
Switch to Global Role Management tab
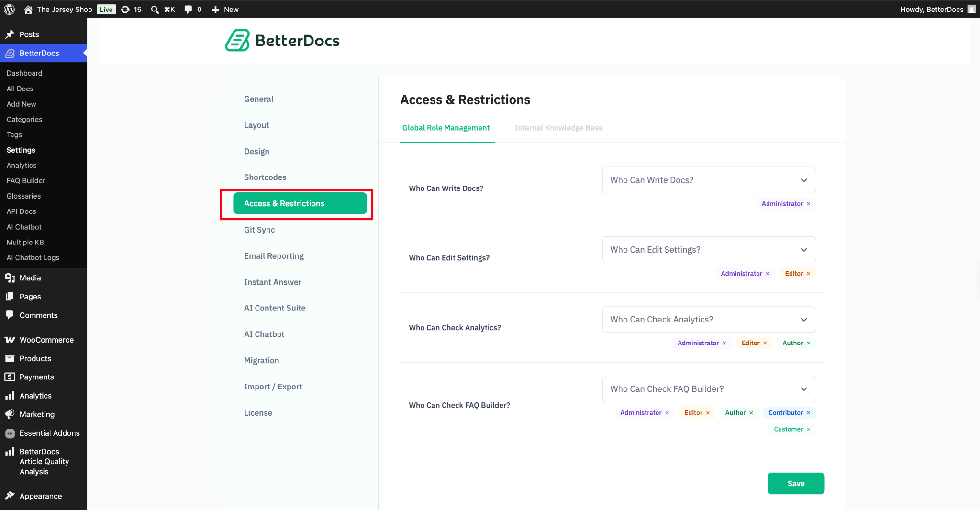(x=446, y=128)
